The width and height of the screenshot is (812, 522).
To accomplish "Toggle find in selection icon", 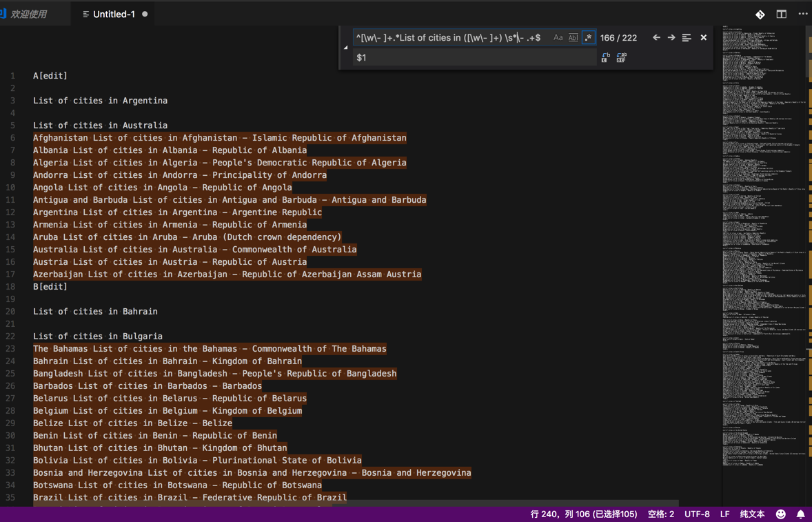I will pyautogui.click(x=687, y=38).
